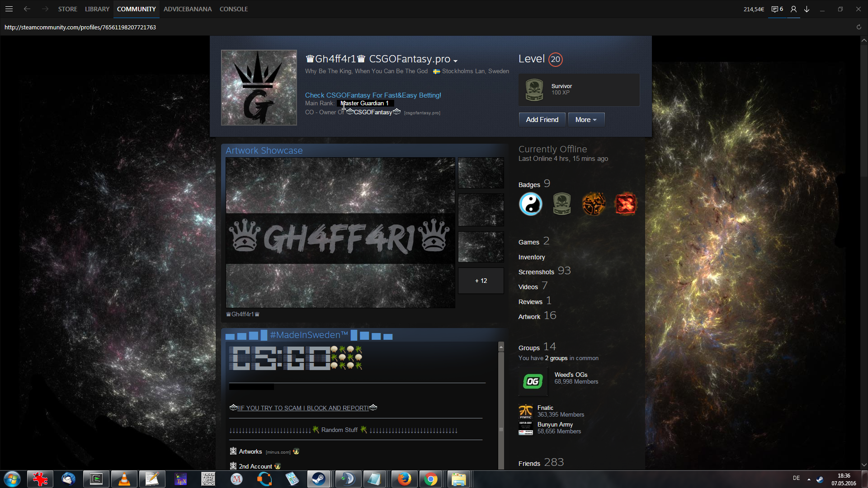Open Firefox from the taskbar
The height and width of the screenshot is (488, 868).
click(404, 479)
